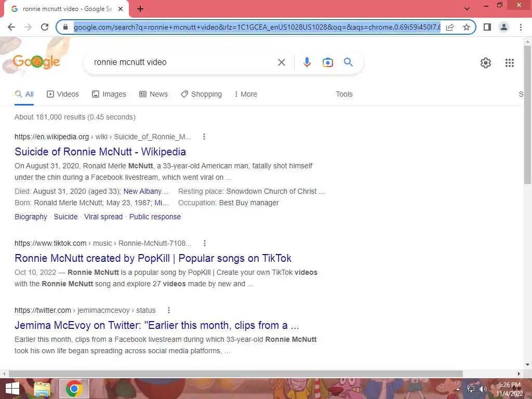Open network status in system tray

[x=471, y=389]
